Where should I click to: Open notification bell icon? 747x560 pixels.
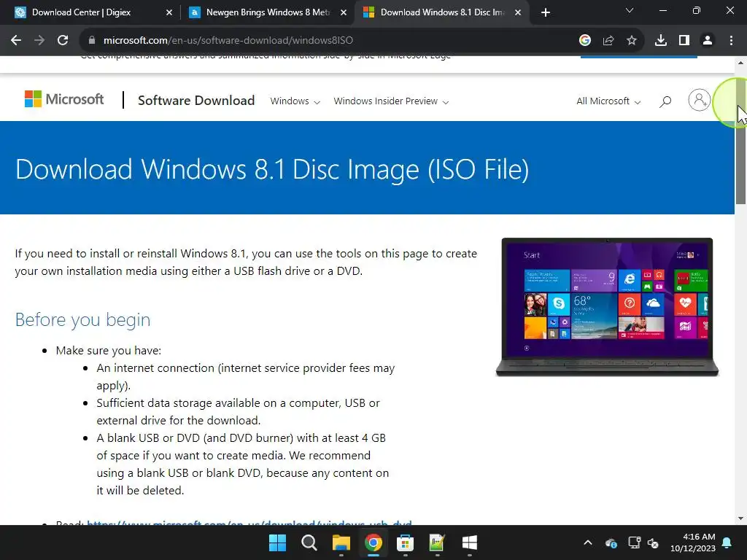click(727, 542)
